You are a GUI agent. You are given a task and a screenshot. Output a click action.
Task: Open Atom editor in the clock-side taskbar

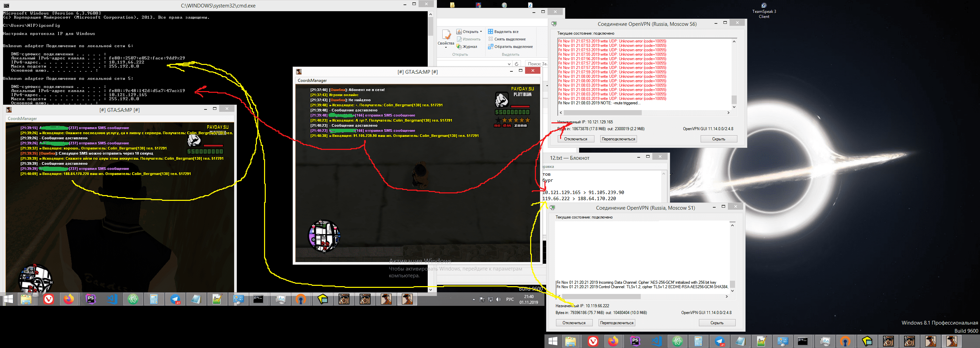133,299
